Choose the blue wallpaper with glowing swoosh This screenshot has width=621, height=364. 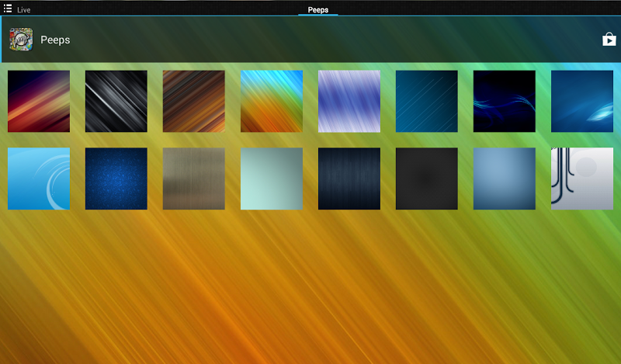[x=582, y=102]
